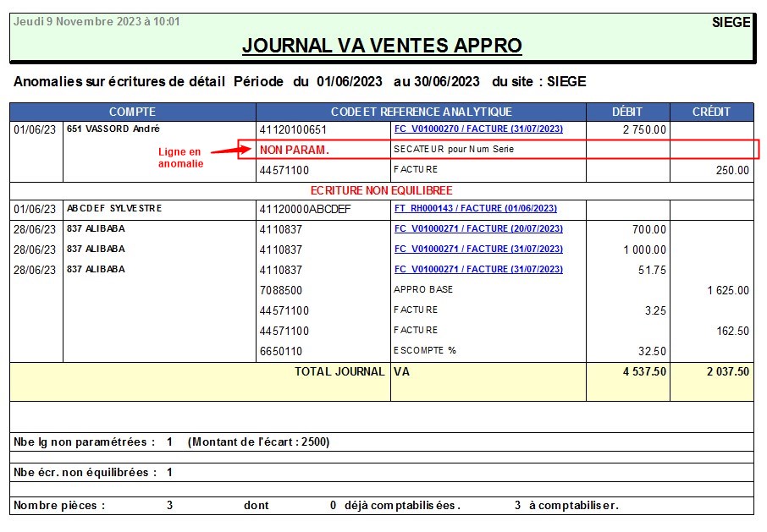
Task: Open FC_V01000271 link on the 1 000.00 row
Action: 478,249
